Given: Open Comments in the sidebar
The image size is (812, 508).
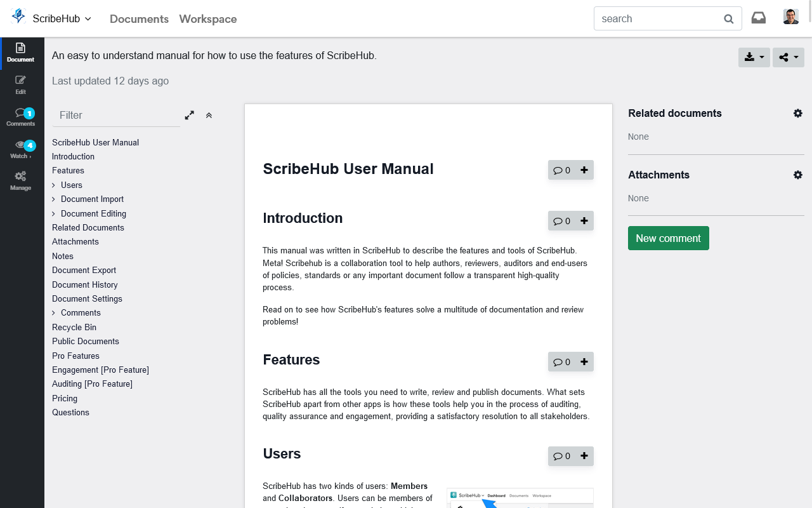Looking at the screenshot, I should click(21, 117).
